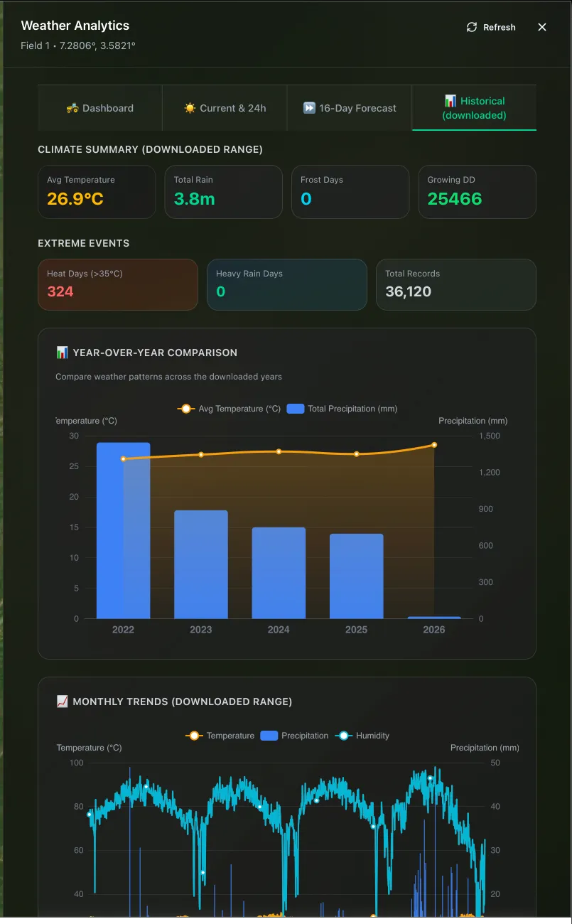572x924 pixels.
Task: Click the tractor icon on the Dashboard tab
Action: (x=75, y=108)
